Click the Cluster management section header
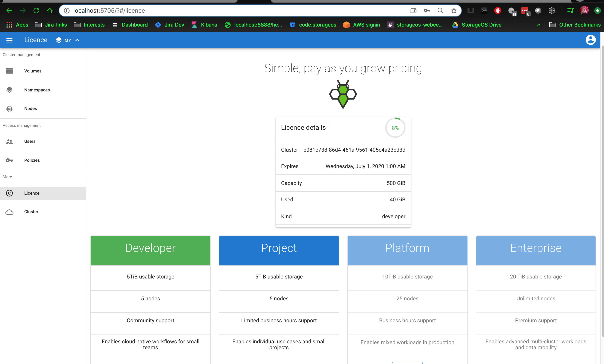Image resolution: width=604 pixels, height=364 pixels. tap(21, 54)
